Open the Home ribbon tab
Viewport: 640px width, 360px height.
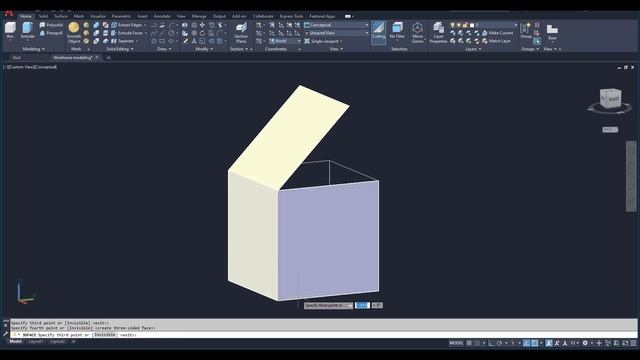tap(25, 16)
